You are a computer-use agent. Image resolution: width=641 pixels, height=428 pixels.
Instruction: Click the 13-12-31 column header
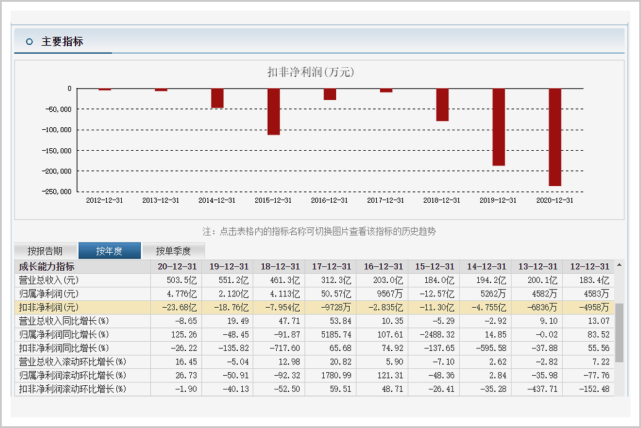(x=538, y=267)
